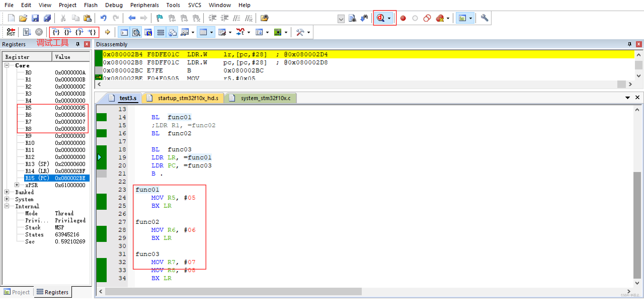This screenshot has height=299, width=644.
Task: Open the Peripherals menu
Action: point(144,5)
